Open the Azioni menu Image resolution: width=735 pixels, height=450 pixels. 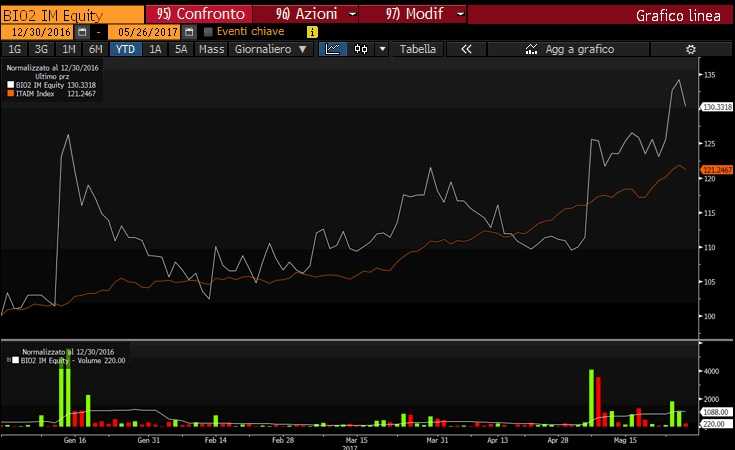coord(305,15)
